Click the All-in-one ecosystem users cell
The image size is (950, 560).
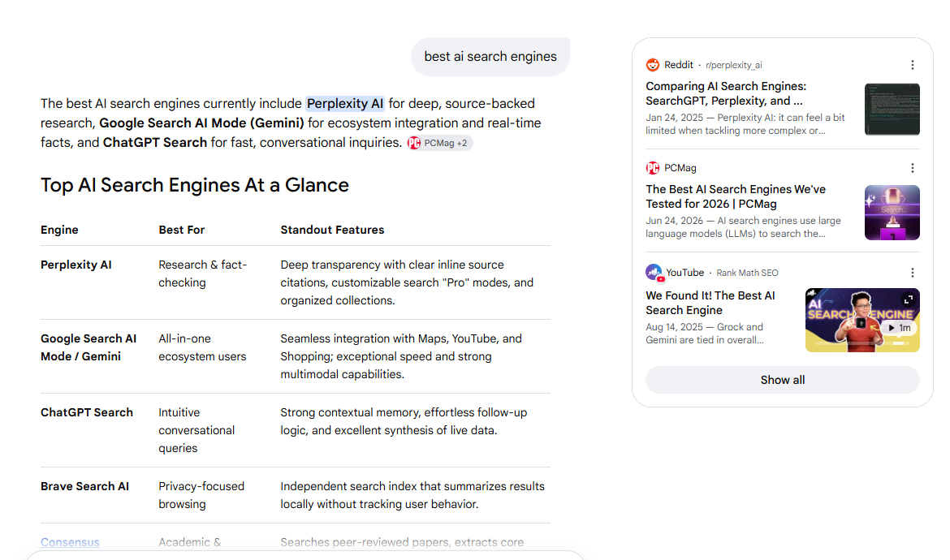pyautogui.click(x=202, y=347)
